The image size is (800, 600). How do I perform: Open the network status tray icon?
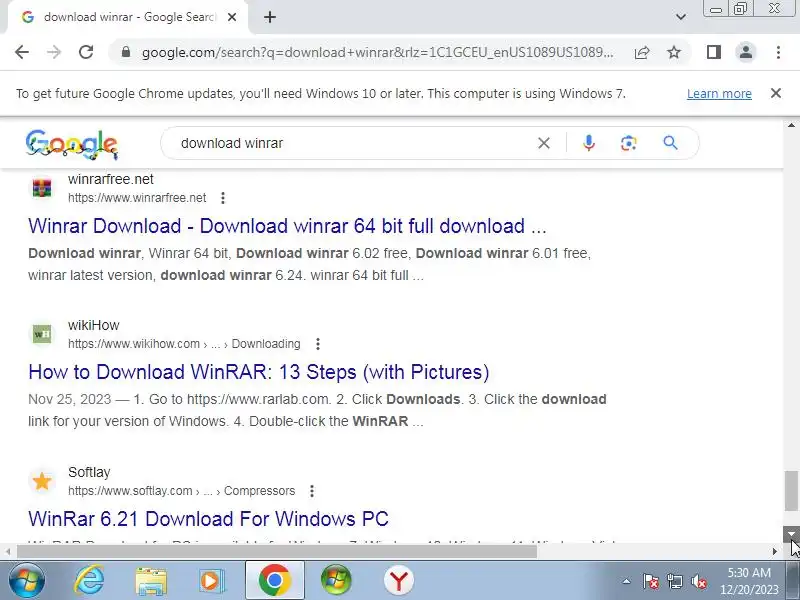point(674,581)
